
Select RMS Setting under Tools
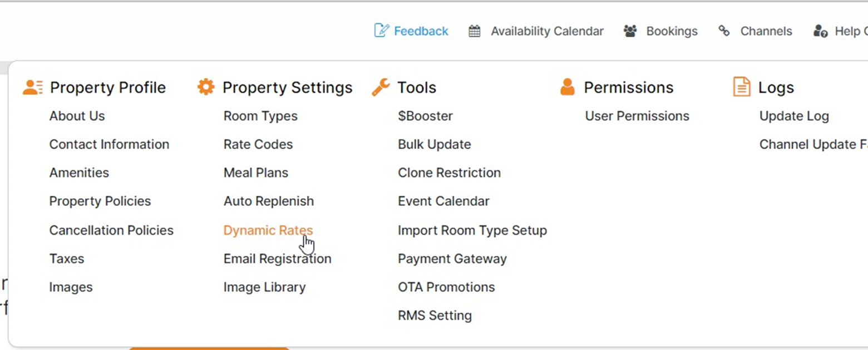(x=435, y=316)
